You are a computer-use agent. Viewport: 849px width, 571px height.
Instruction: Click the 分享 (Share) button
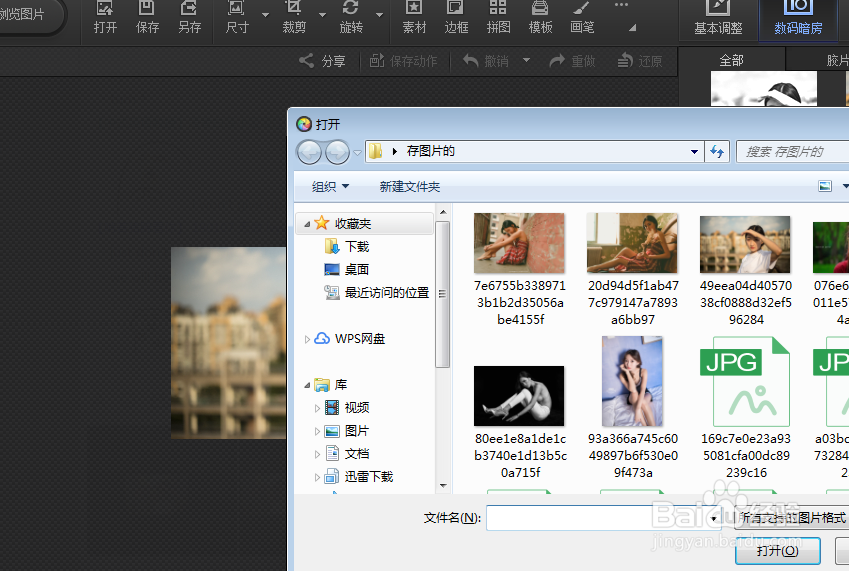click(323, 61)
